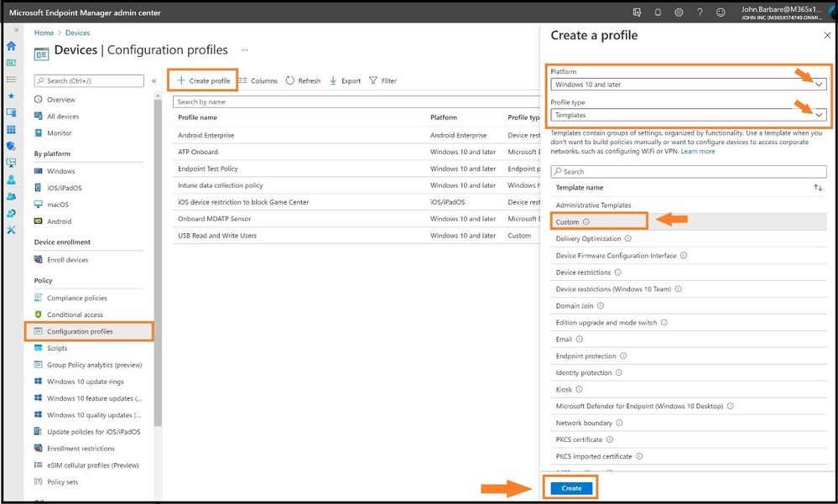
Task: Open Columns toolbar option
Action: [x=258, y=81]
